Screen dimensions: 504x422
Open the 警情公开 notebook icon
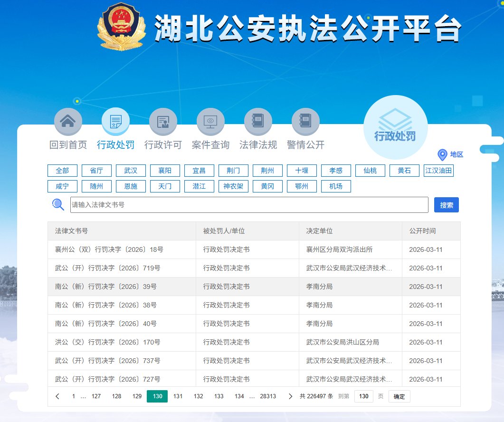(x=305, y=121)
